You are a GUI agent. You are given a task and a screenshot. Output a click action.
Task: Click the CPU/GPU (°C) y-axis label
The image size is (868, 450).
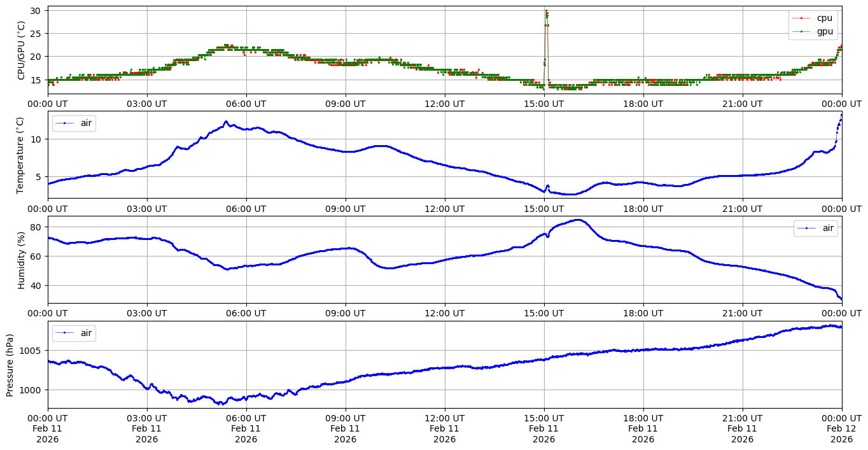click(21, 50)
